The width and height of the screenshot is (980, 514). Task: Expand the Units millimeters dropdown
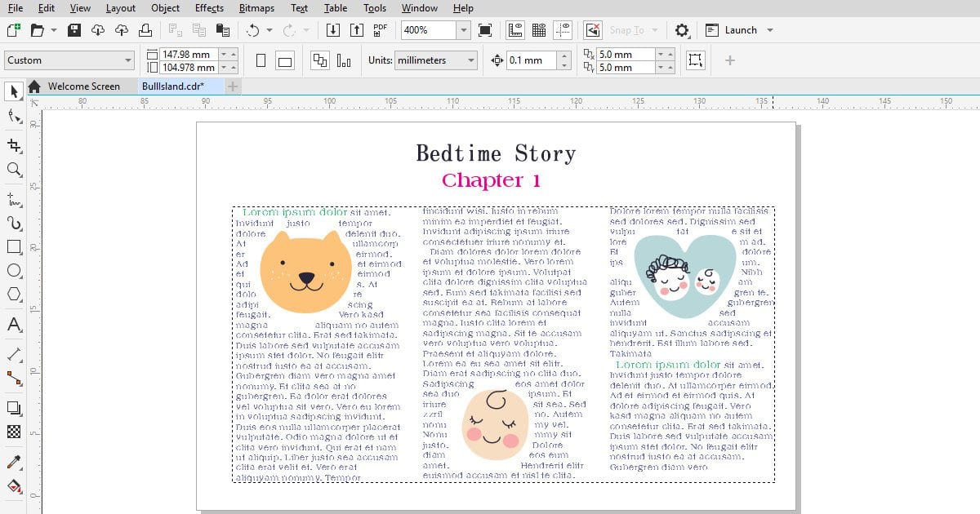[x=470, y=60]
